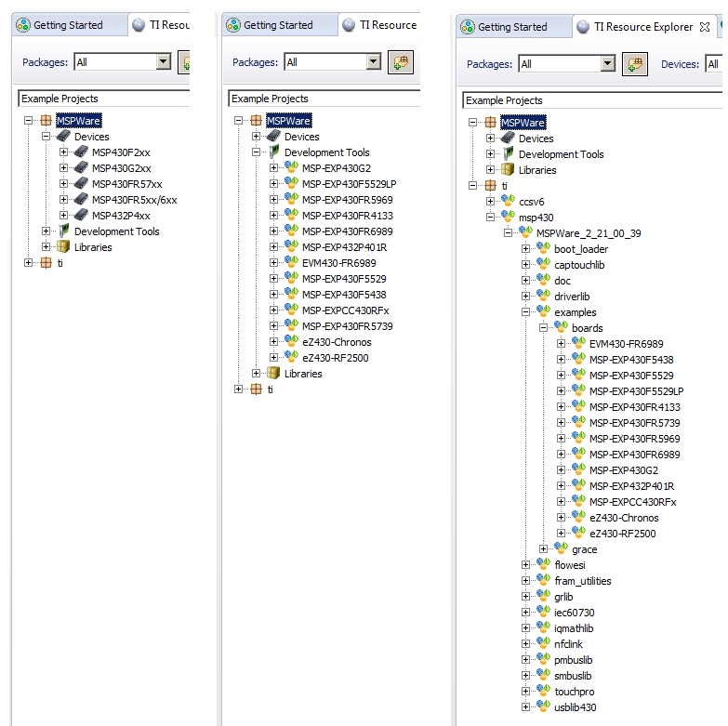Select MSP-EXP430FR4133 in right panel boards
Screen dimensions: 728x726
tap(635, 407)
